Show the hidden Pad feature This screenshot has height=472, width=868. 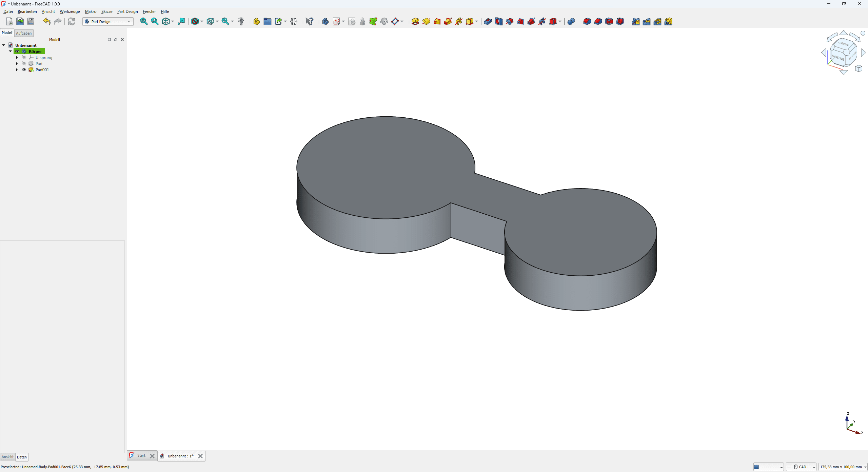24,64
